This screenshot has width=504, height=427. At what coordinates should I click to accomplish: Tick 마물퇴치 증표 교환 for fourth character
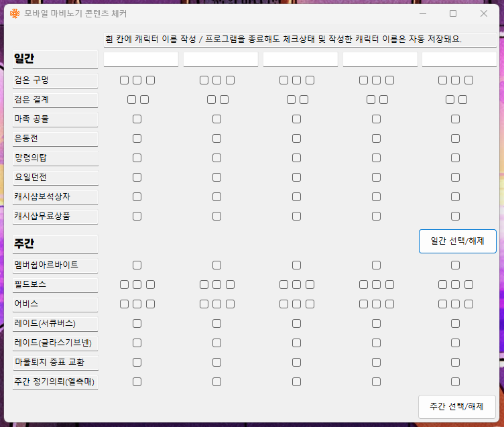pos(376,363)
